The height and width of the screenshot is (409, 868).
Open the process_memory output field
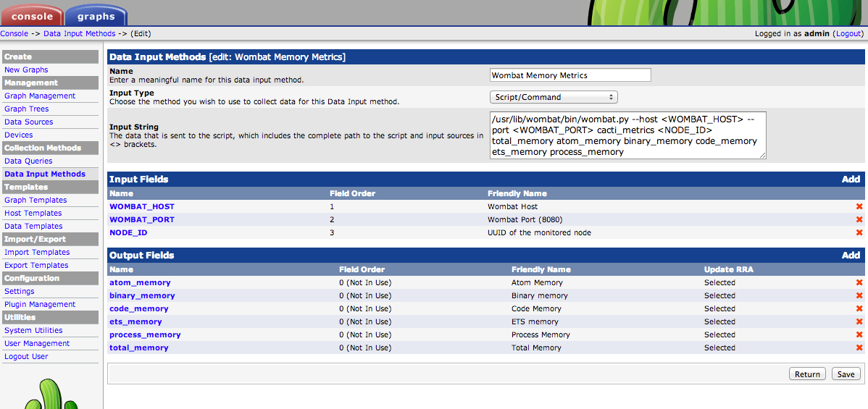(145, 335)
